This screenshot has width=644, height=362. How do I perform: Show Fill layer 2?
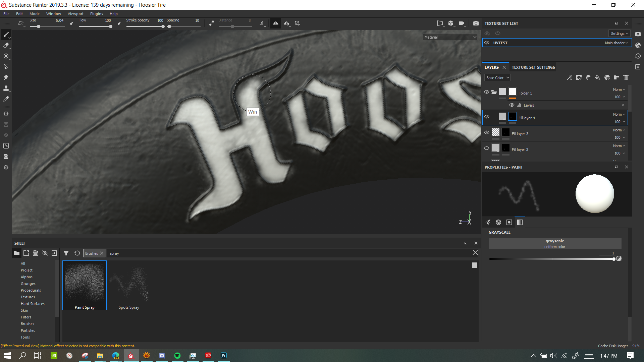(487, 148)
